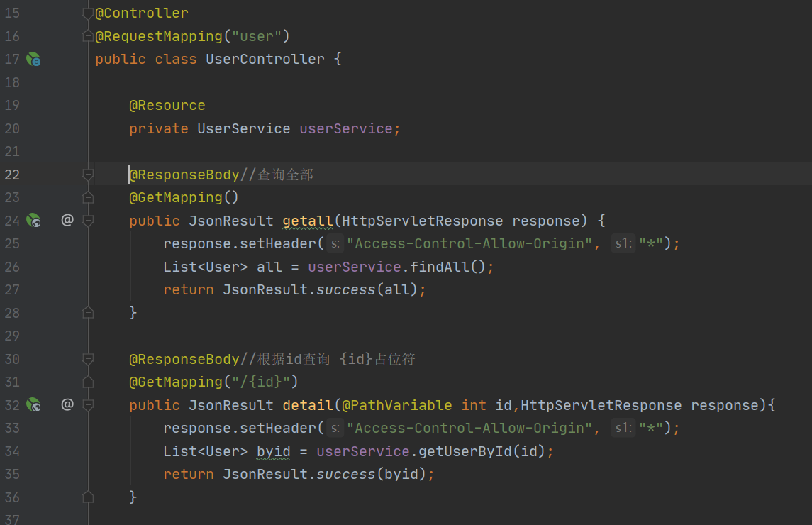Click the Spring bean gutter icon beside UserController class
This screenshot has height=525, width=812.
pyautogui.click(x=33, y=60)
